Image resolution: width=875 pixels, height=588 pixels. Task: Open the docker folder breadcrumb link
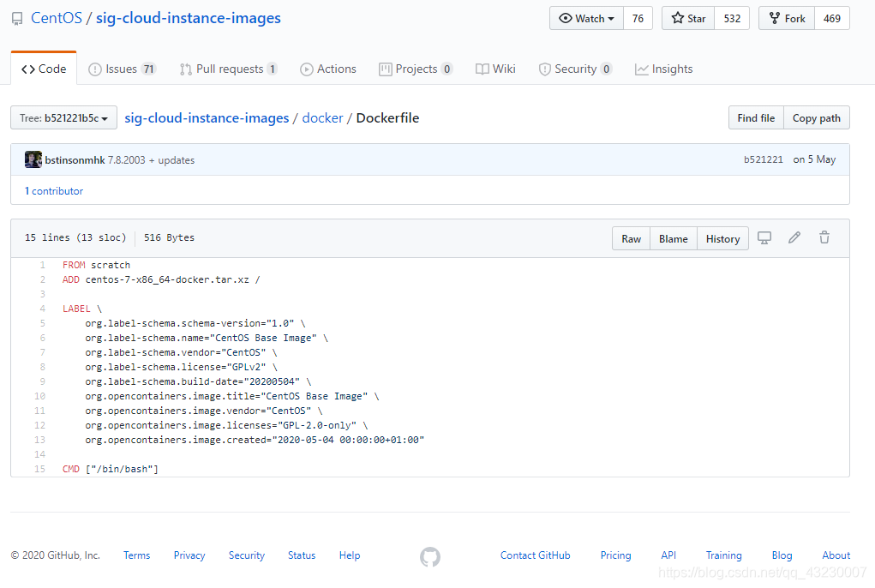[322, 117]
